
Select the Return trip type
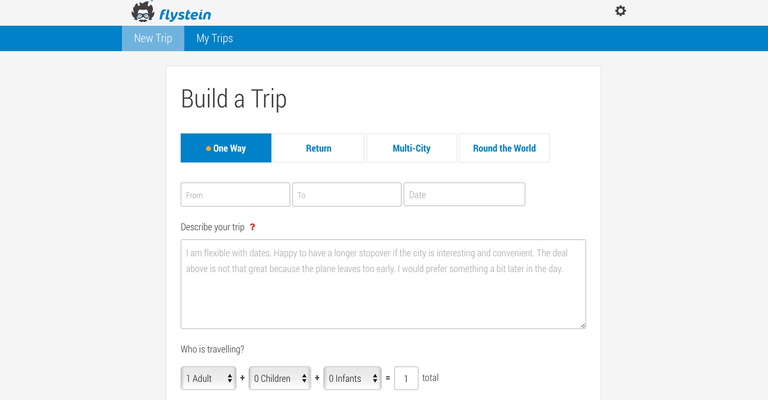(319, 148)
